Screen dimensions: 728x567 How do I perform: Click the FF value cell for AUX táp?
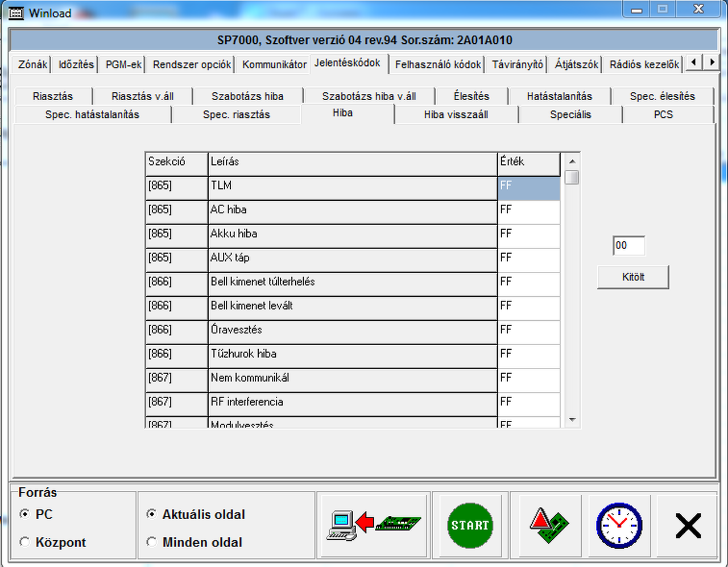pyautogui.click(x=529, y=260)
